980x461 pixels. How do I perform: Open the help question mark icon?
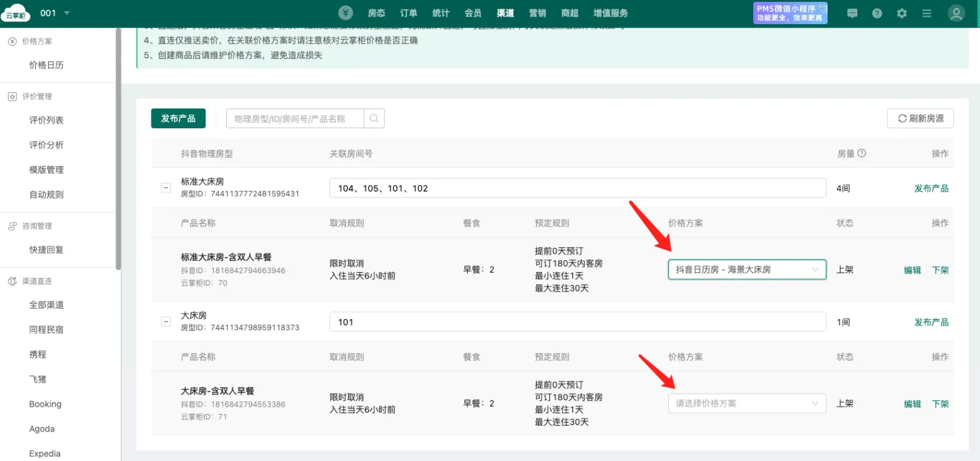[877, 13]
